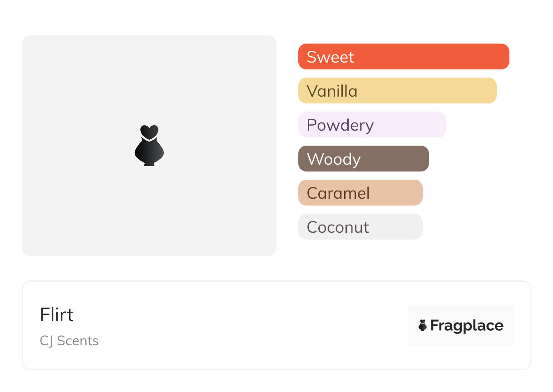The height and width of the screenshot is (392, 553).
Task: Click the word "Caramel" label text
Action: [x=338, y=193]
